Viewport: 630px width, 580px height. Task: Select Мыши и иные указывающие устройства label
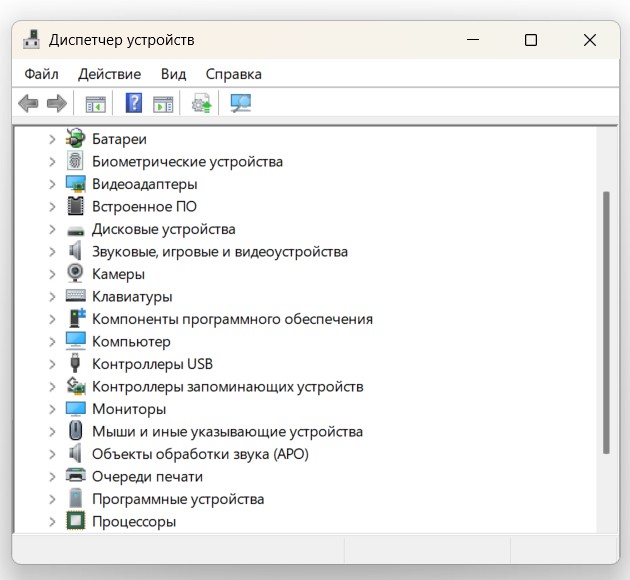coord(227,432)
